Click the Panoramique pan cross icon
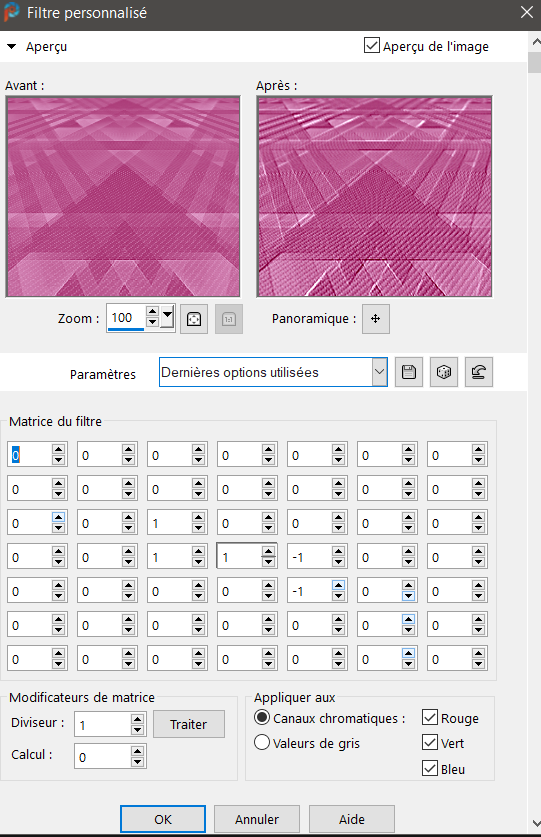Image resolution: width=541 pixels, height=837 pixels. 375,319
